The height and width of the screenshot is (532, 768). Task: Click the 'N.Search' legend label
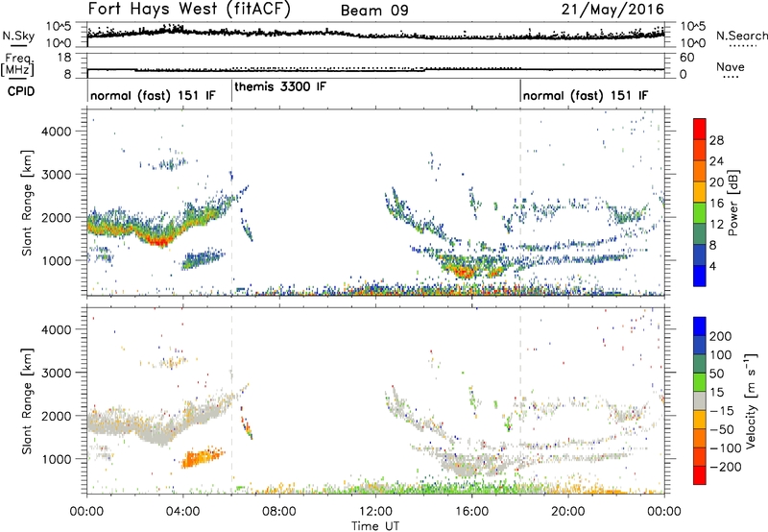point(741,36)
